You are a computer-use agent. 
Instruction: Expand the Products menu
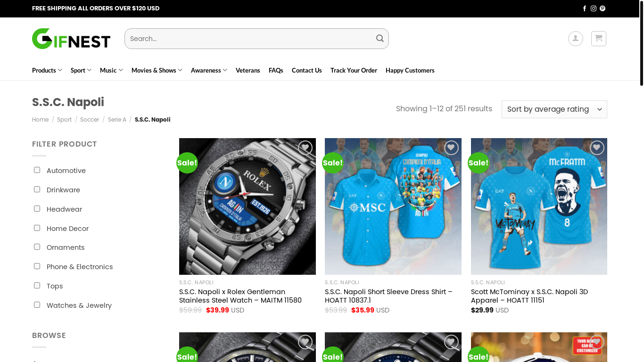click(47, 70)
